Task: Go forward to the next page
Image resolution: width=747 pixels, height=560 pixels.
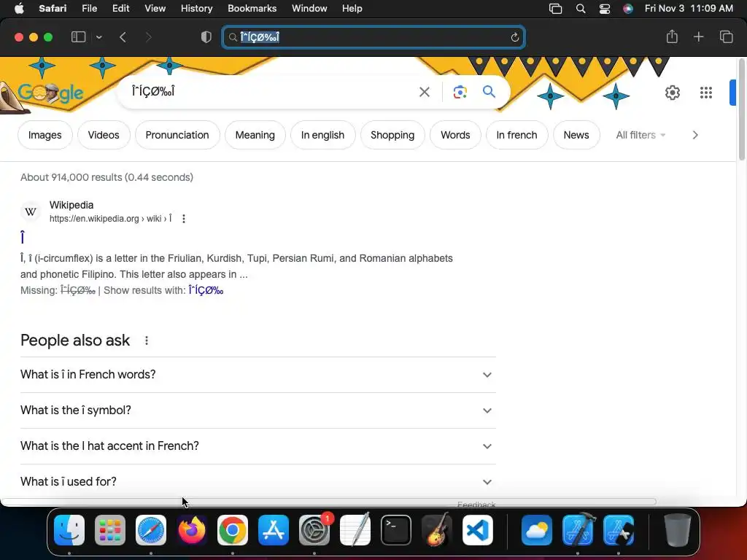Action: coord(148,37)
